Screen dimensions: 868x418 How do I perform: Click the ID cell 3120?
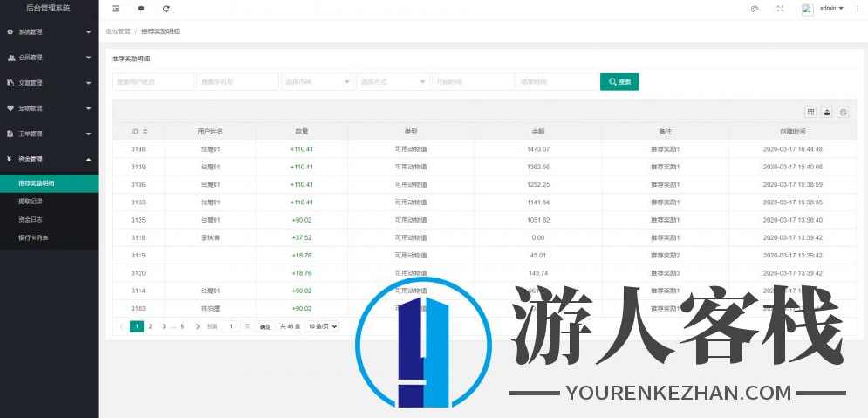click(139, 273)
